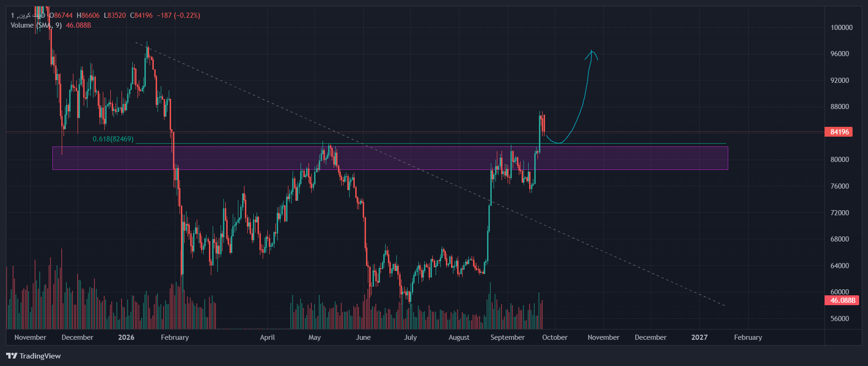Click the July label on time axis
This screenshot has width=868, height=366.
point(410,337)
